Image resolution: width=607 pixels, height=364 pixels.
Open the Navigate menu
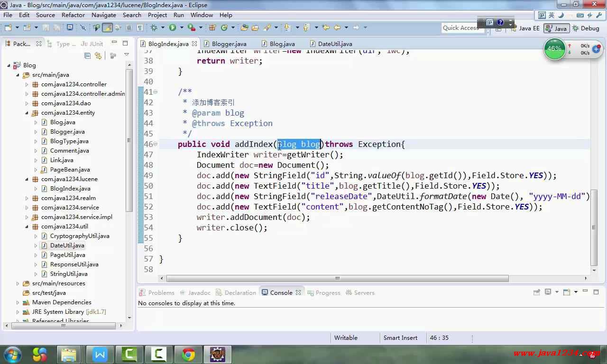[103, 15]
